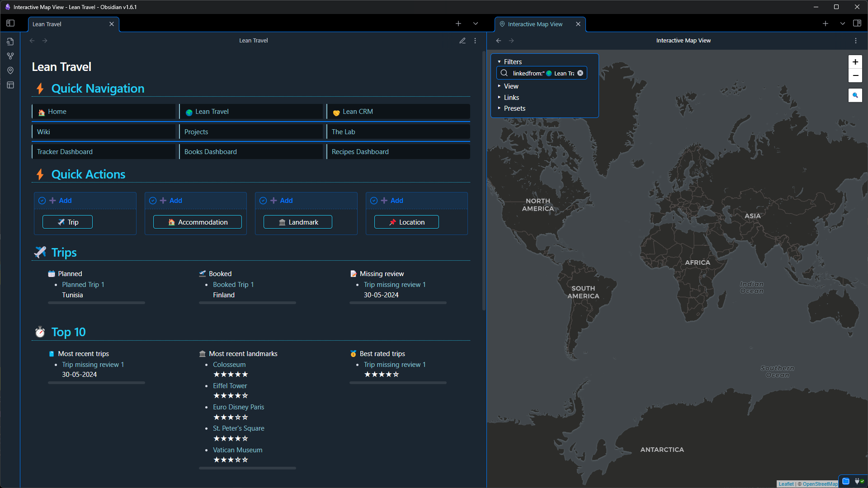Click the plug status icon in status bar
Image resolution: width=868 pixels, height=488 pixels.
pyautogui.click(x=859, y=481)
